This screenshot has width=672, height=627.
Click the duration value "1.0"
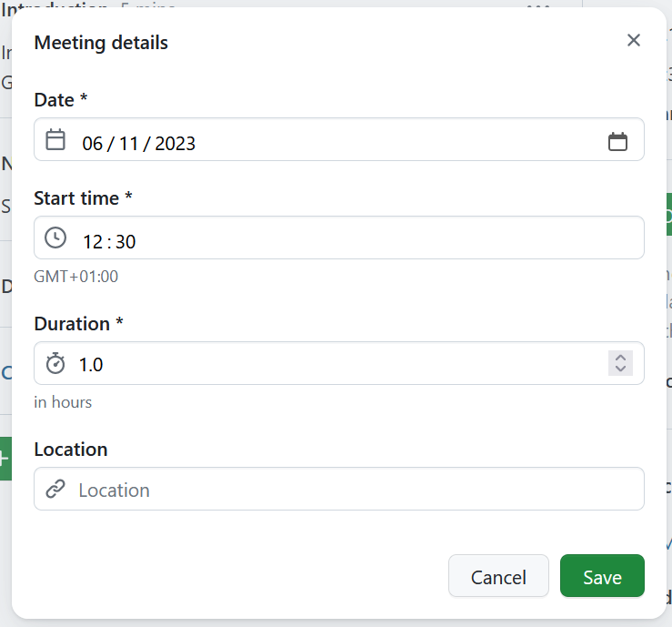point(91,365)
